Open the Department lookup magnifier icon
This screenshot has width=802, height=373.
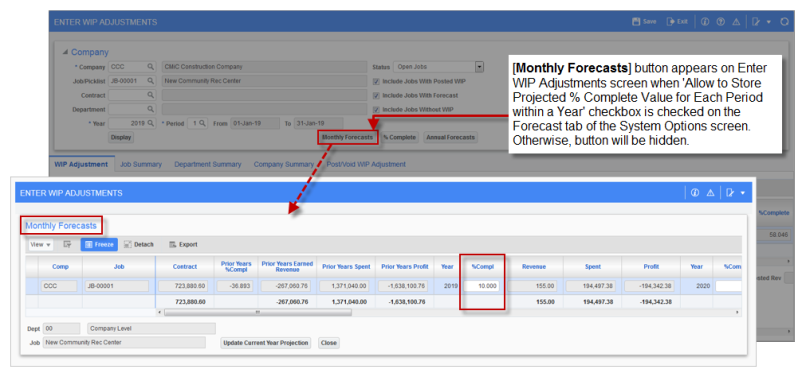[x=150, y=109]
